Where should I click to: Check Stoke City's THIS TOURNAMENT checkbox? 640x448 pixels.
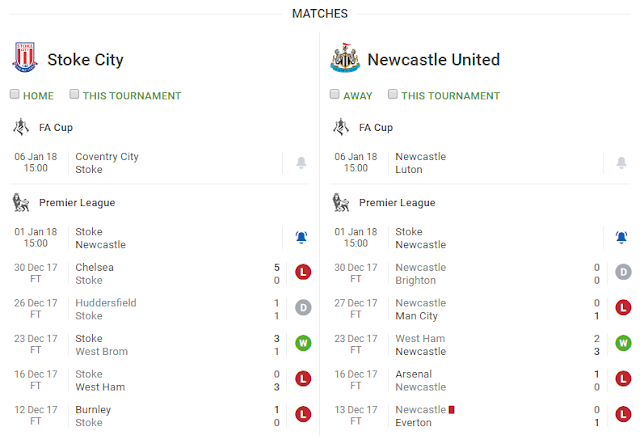(x=75, y=95)
